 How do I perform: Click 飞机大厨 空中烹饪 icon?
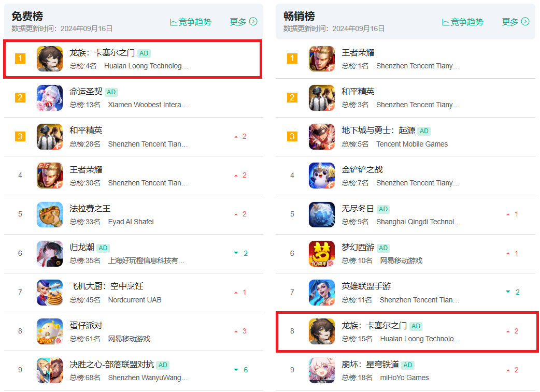click(x=50, y=293)
